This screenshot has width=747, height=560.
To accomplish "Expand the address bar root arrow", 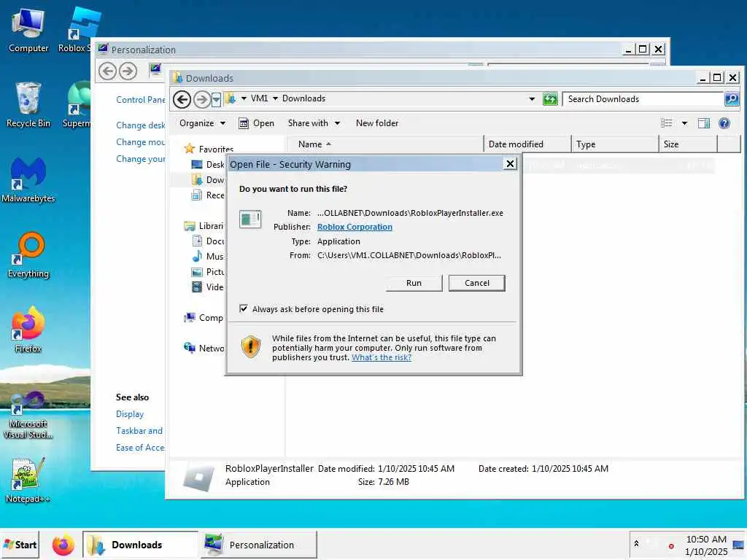I will [244, 98].
